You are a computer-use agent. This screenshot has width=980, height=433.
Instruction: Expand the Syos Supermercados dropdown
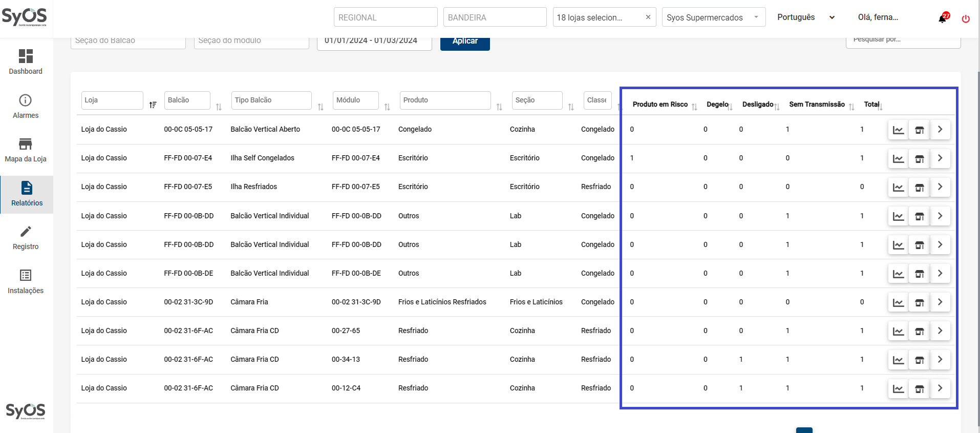click(x=714, y=17)
